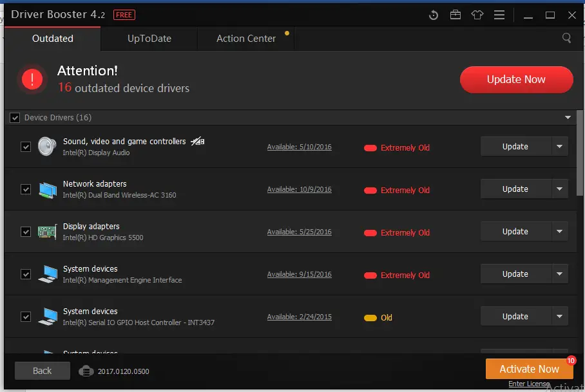Click Extremely Old status for Display Audio
The height and width of the screenshot is (392, 585).
click(x=397, y=147)
